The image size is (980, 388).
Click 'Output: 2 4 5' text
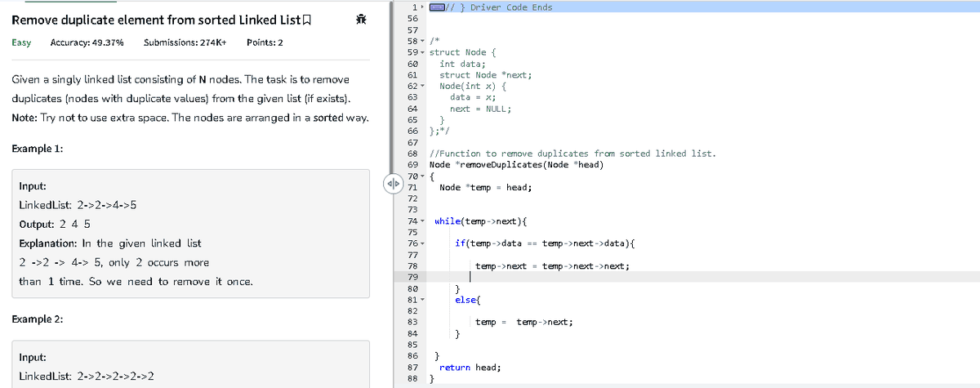pos(54,224)
